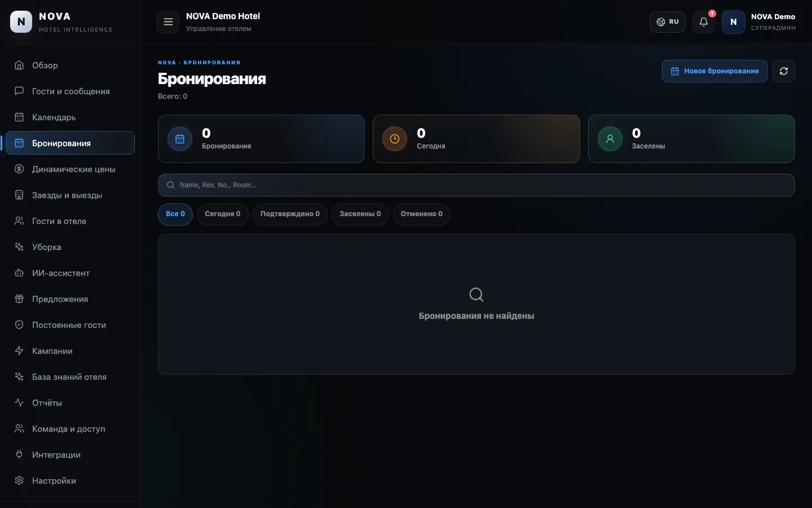The height and width of the screenshot is (508, 812).
Task: Click the Сегодня stat card
Action: pyautogui.click(x=476, y=139)
